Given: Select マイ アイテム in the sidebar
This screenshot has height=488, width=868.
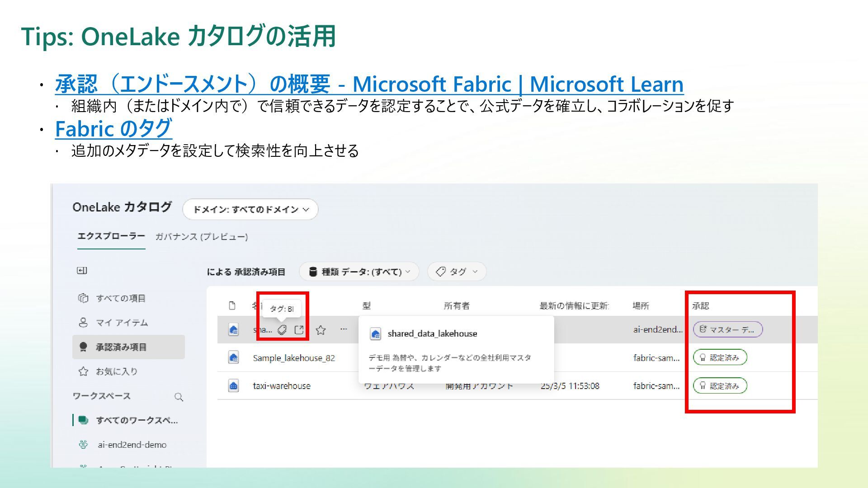Looking at the screenshot, I should click(122, 323).
